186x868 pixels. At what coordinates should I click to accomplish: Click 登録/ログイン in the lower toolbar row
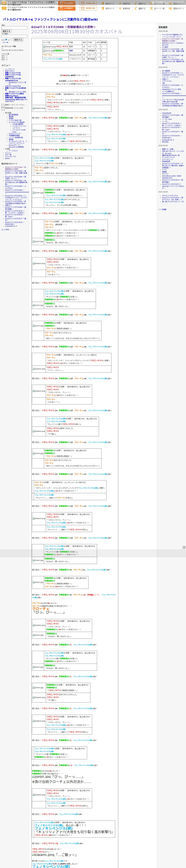(177, 8)
